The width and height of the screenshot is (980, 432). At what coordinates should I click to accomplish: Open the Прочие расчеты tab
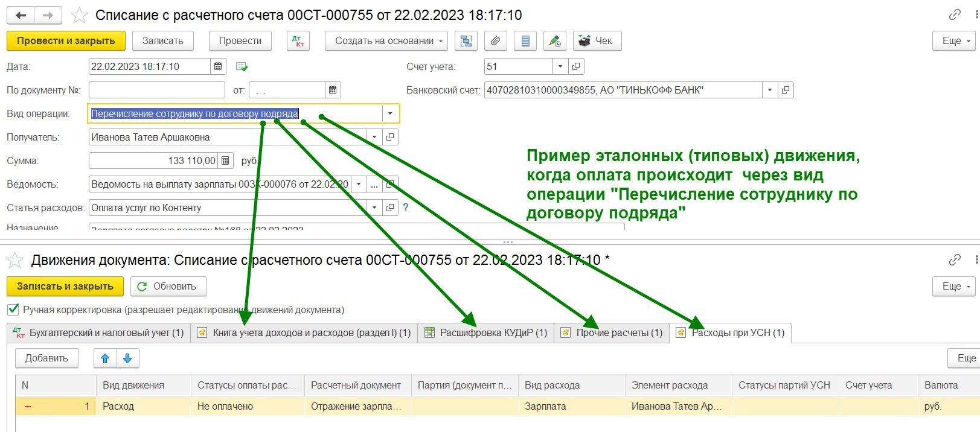(x=612, y=333)
